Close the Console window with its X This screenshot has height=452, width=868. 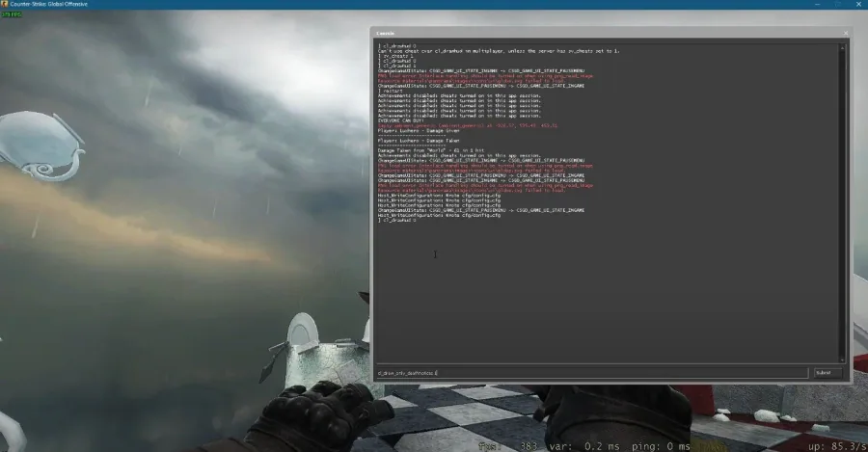pyautogui.click(x=845, y=33)
